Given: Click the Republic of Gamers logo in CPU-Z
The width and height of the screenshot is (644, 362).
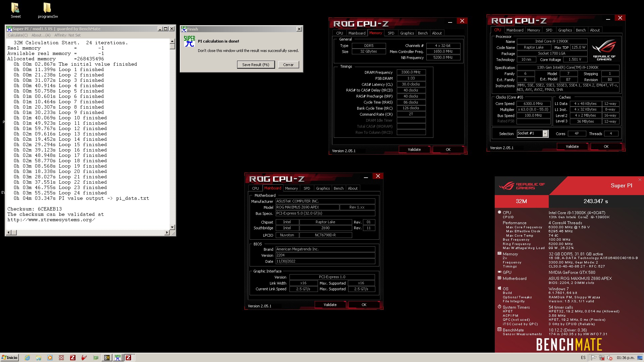Looking at the screenshot, I should [604, 50].
